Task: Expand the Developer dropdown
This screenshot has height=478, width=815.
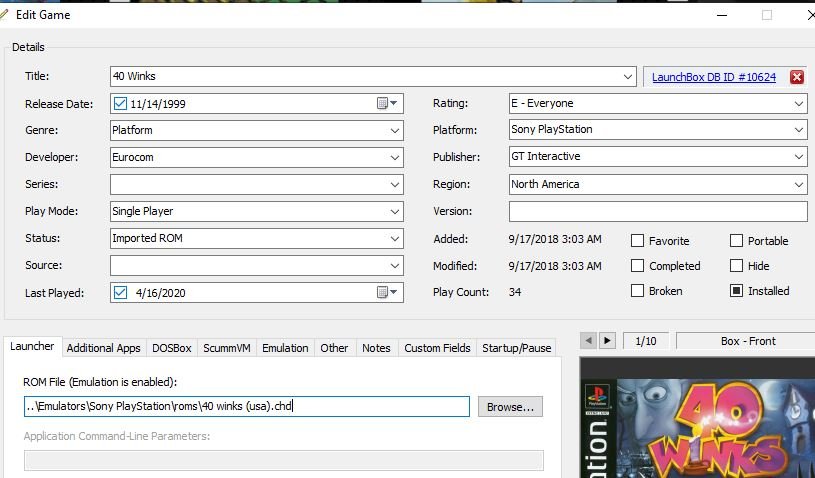Action: click(395, 157)
